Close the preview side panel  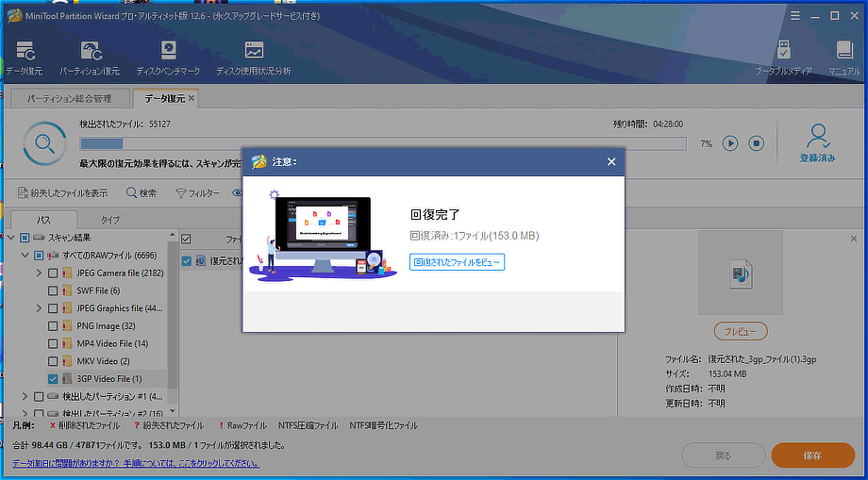tap(853, 239)
